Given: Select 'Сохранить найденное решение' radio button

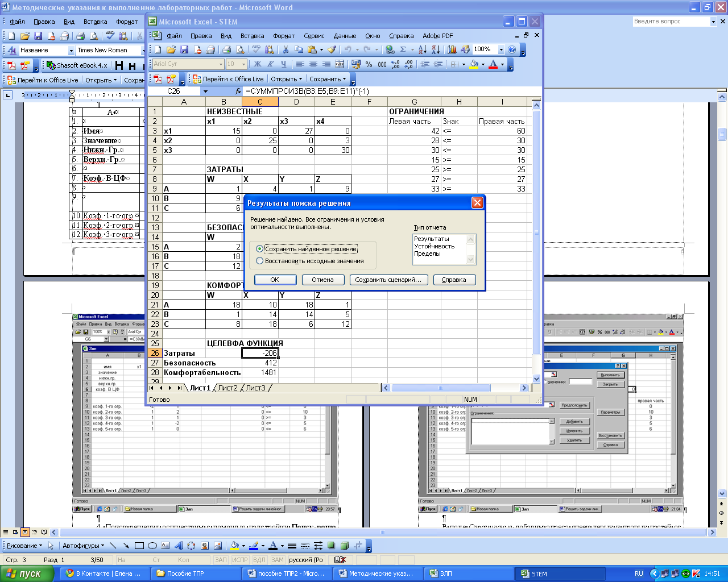Looking at the screenshot, I should 259,249.
